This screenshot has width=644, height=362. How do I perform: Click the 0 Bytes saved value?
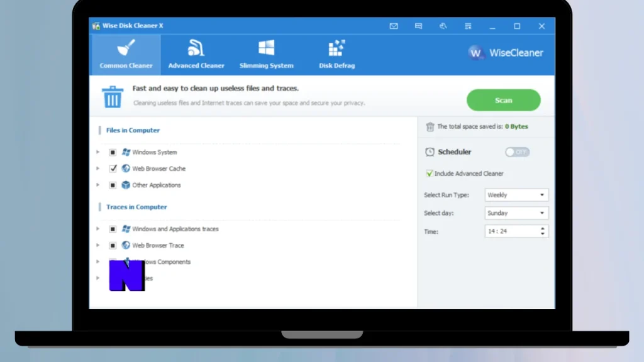516,126
